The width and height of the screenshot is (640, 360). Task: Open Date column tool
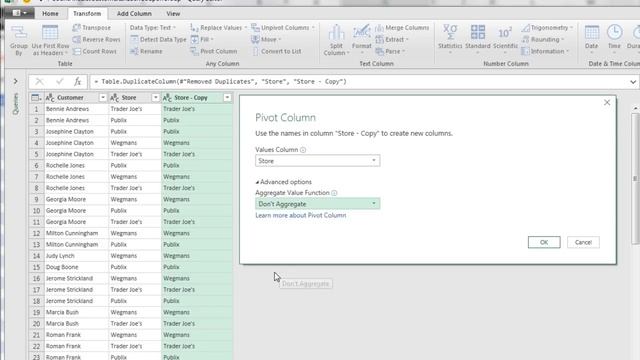click(x=591, y=39)
